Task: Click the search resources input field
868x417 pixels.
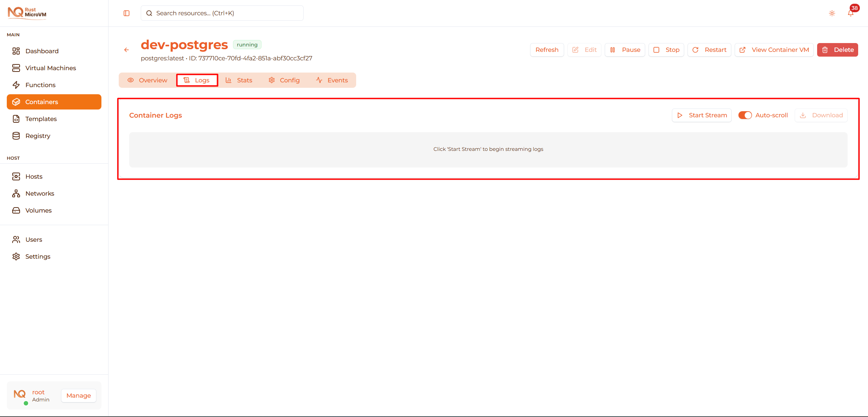Action: pos(222,13)
